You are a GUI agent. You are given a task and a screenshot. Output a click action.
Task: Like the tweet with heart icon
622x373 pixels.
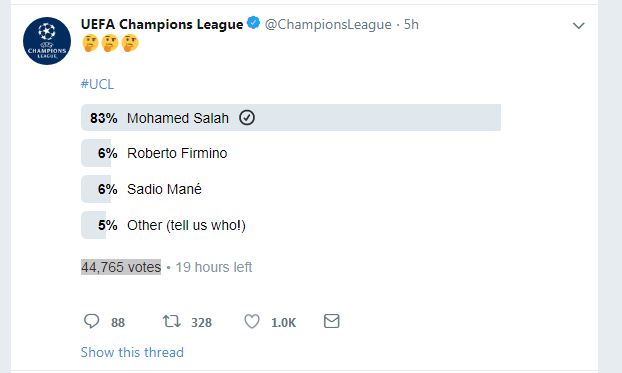point(252,321)
